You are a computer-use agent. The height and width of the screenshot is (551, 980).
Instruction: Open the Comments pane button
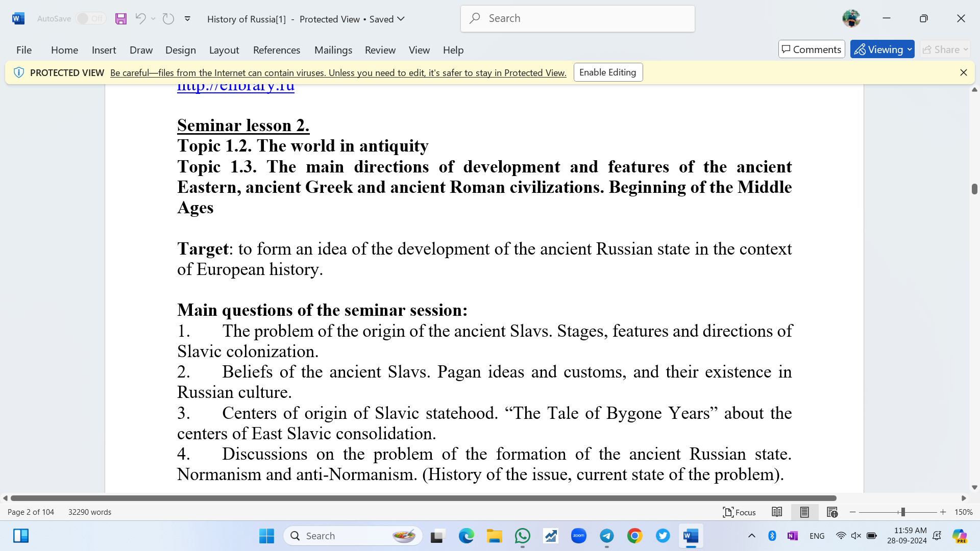[812, 49]
